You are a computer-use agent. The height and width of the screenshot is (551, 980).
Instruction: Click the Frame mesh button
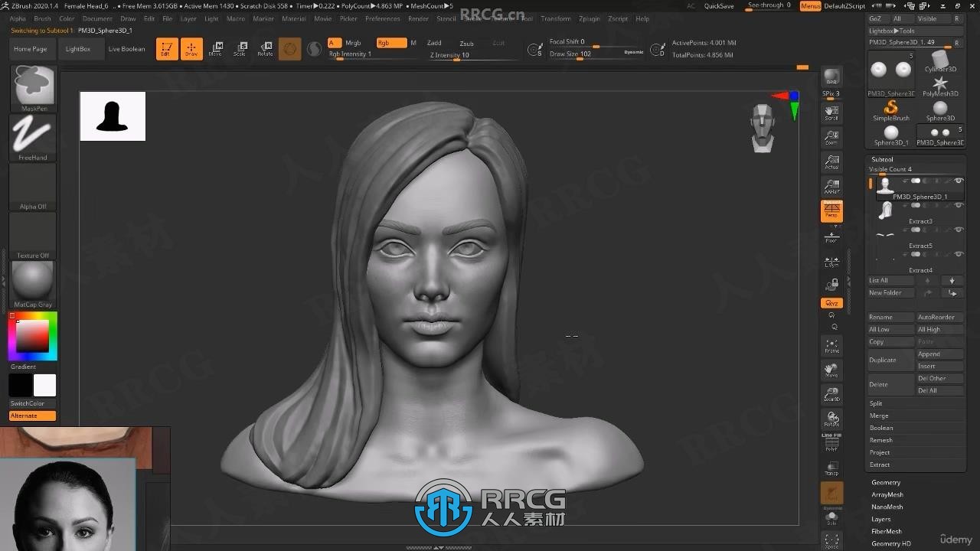tap(831, 346)
